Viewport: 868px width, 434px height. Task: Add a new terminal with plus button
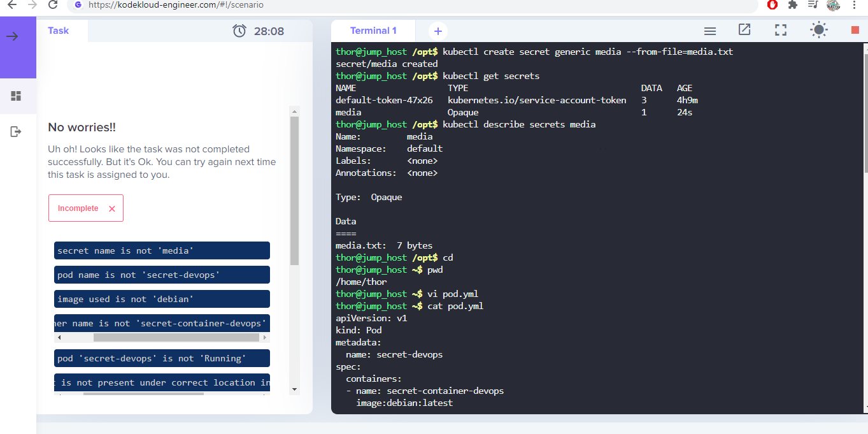pyautogui.click(x=438, y=31)
